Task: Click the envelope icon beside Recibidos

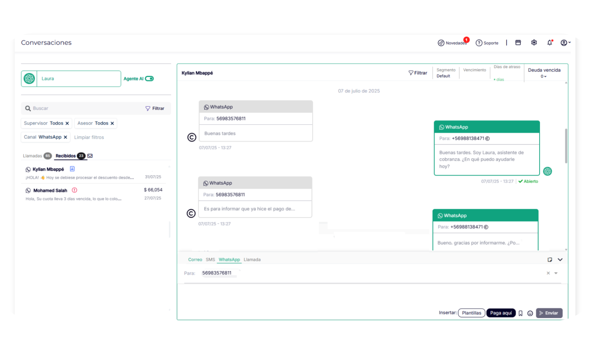Action: click(90, 156)
